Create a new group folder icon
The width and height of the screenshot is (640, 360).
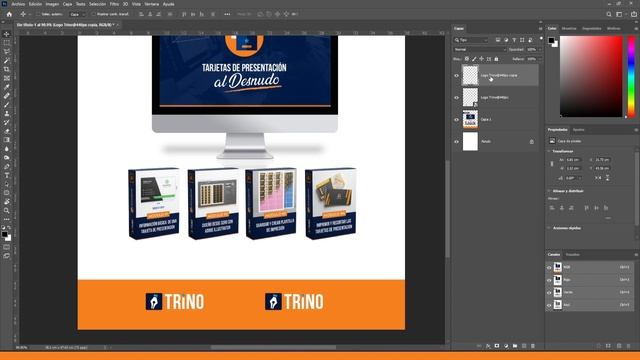pos(515,346)
